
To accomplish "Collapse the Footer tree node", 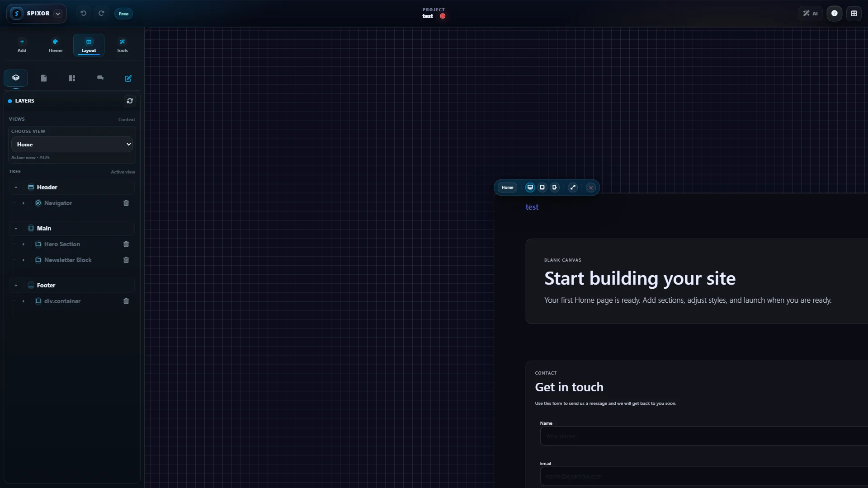I will click(16, 286).
